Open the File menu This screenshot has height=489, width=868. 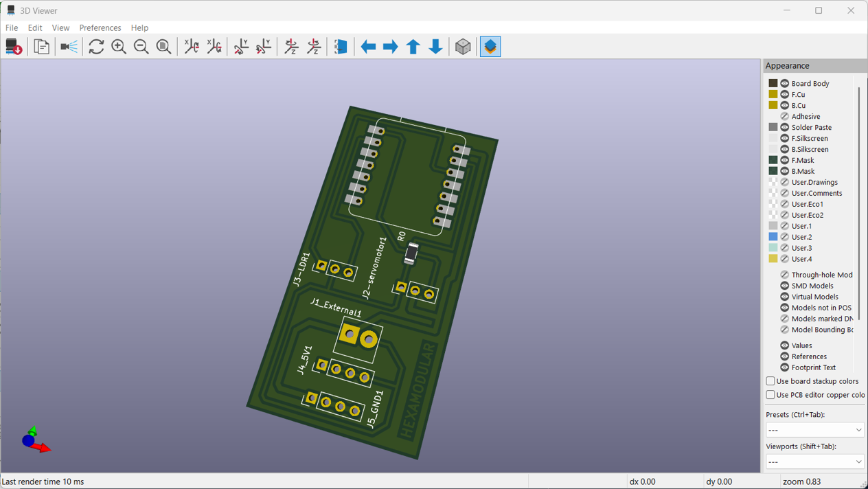(12, 27)
